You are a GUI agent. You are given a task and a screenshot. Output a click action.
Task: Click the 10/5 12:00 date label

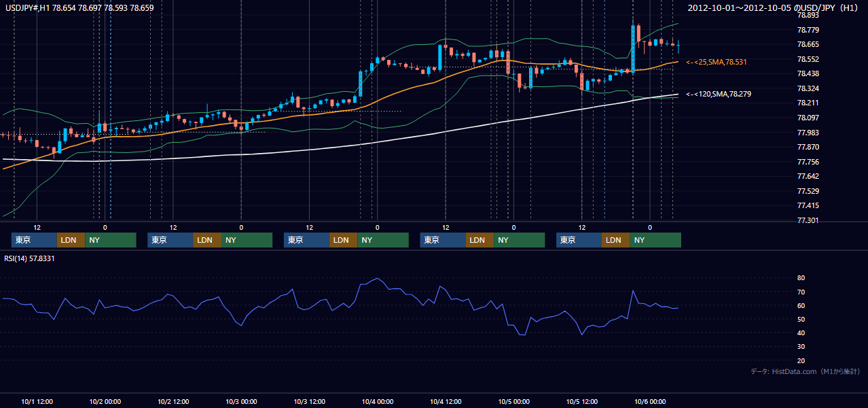click(x=582, y=401)
